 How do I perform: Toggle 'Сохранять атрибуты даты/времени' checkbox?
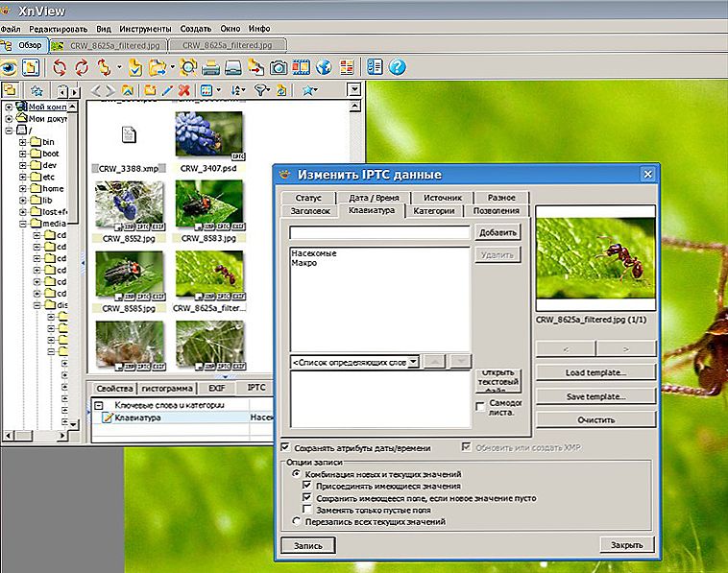[x=286, y=447]
